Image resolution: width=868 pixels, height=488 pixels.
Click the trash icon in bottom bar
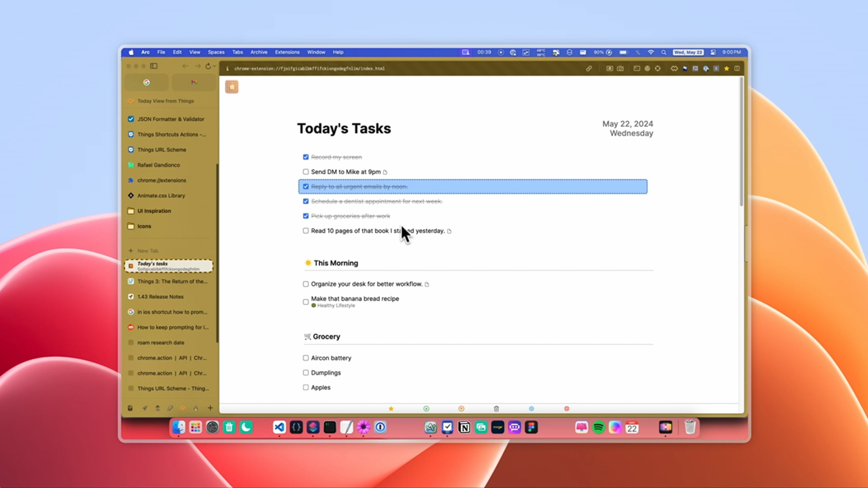click(496, 408)
